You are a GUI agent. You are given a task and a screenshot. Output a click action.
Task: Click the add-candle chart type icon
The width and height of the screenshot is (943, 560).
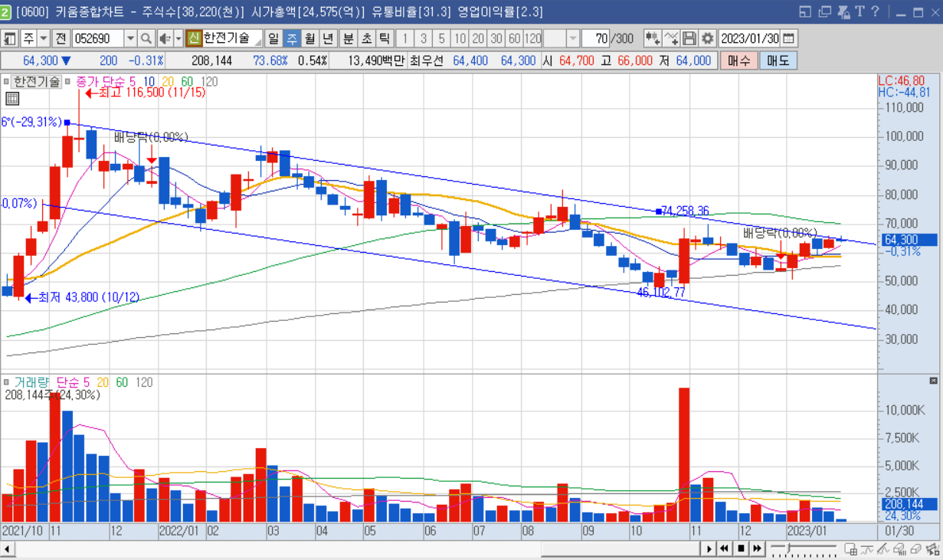[653, 38]
